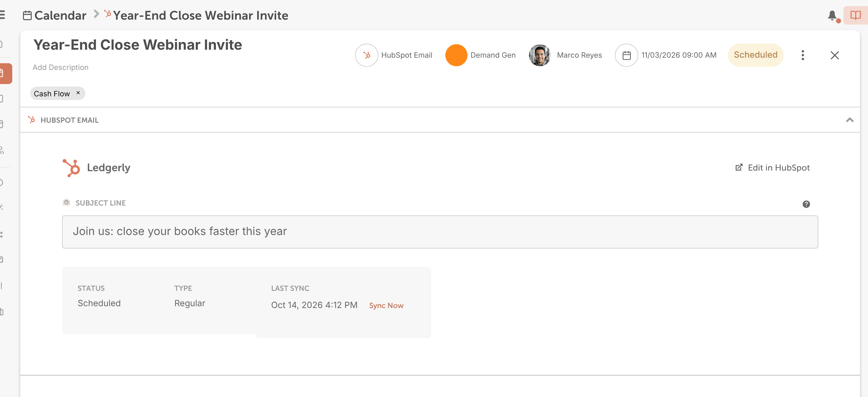Click the Cash Flow tag
Image resolution: width=868 pixels, height=397 pixels.
tap(52, 94)
